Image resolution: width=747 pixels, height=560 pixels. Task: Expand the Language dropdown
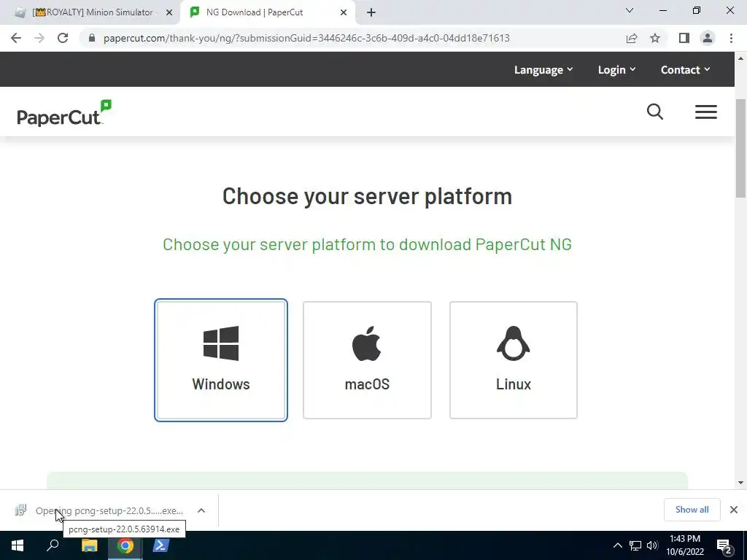click(x=543, y=69)
